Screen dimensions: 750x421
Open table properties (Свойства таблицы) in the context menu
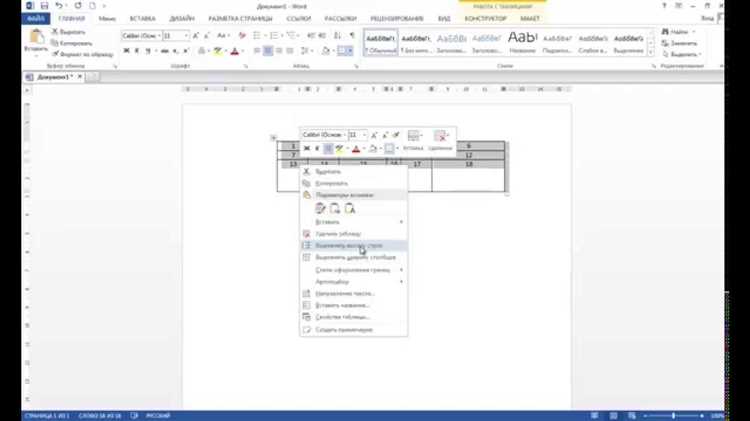(354, 317)
